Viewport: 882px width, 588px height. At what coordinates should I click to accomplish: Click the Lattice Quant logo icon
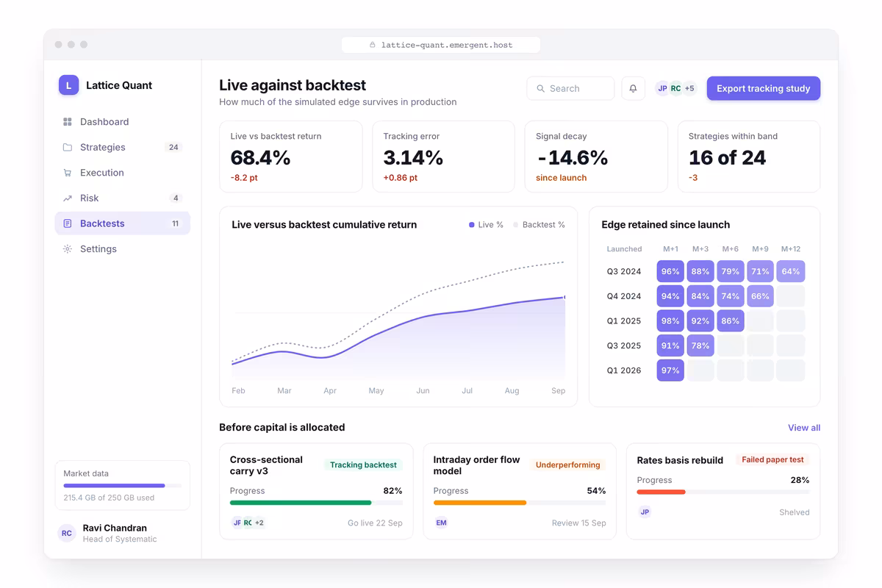tap(68, 85)
